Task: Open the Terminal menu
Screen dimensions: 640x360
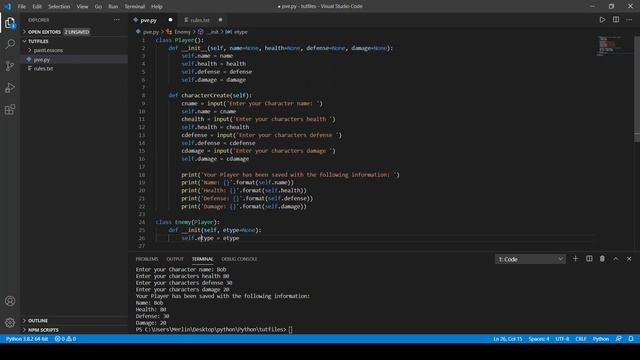Action: [134, 7]
